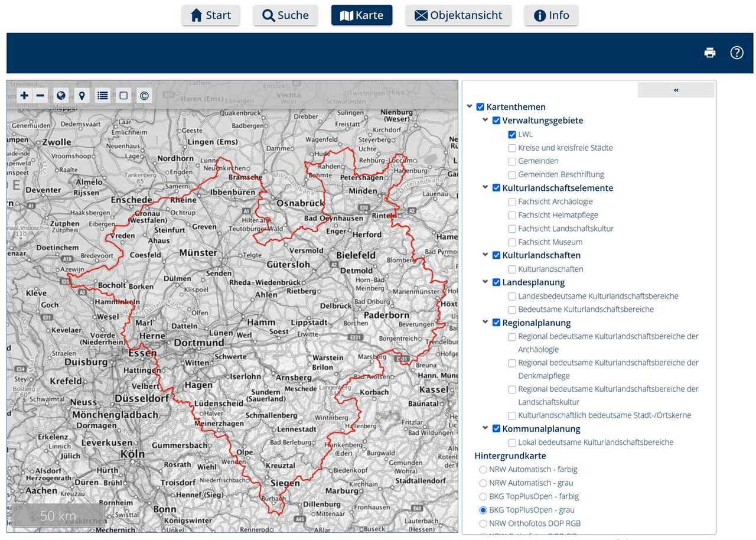Viewport: 756px width, 540px height.
Task: Select NRW Automatisch - farbig background
Action: point(483,470)
